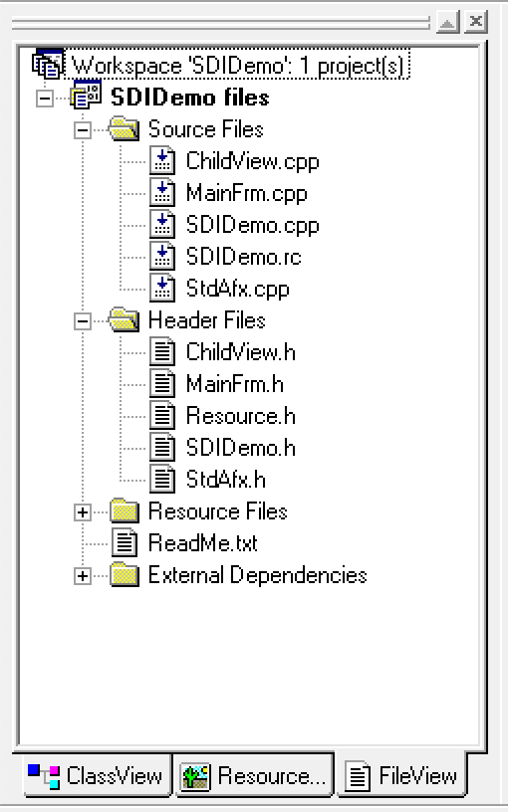Switch to the ClassView tab
The height and width of the screenshot is (812, 508).
[x=97, y=776]
